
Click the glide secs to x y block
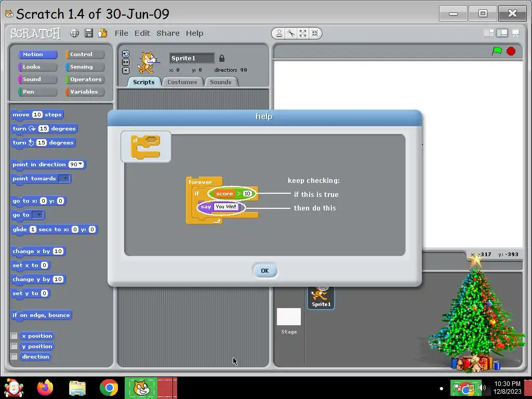click(x=54, y=229)
